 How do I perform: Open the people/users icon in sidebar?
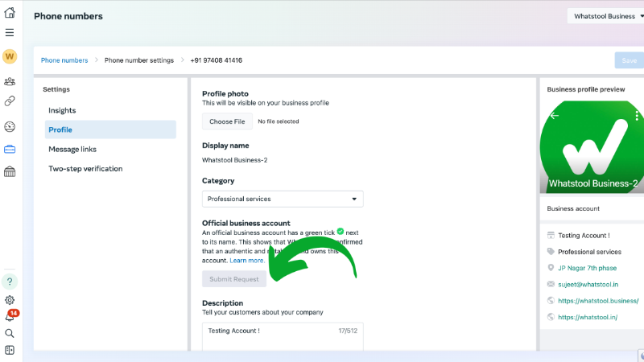10,81
